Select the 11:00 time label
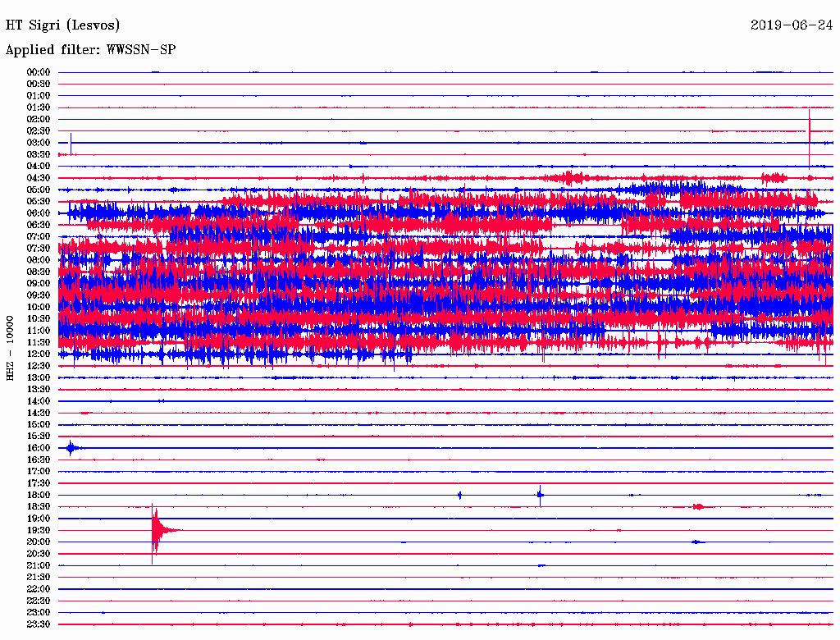Viewport: 840px width, 640px height. click(39, 331)
